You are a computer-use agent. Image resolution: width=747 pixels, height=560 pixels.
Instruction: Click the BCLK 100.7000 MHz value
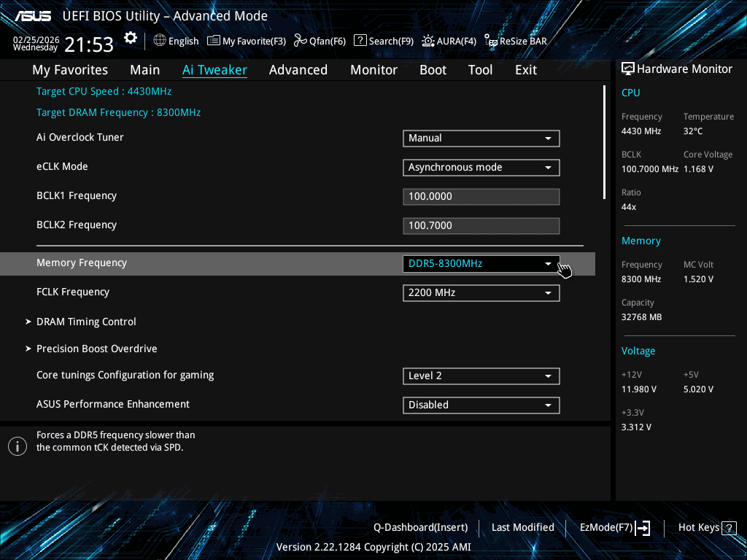[x=650, y=169]
